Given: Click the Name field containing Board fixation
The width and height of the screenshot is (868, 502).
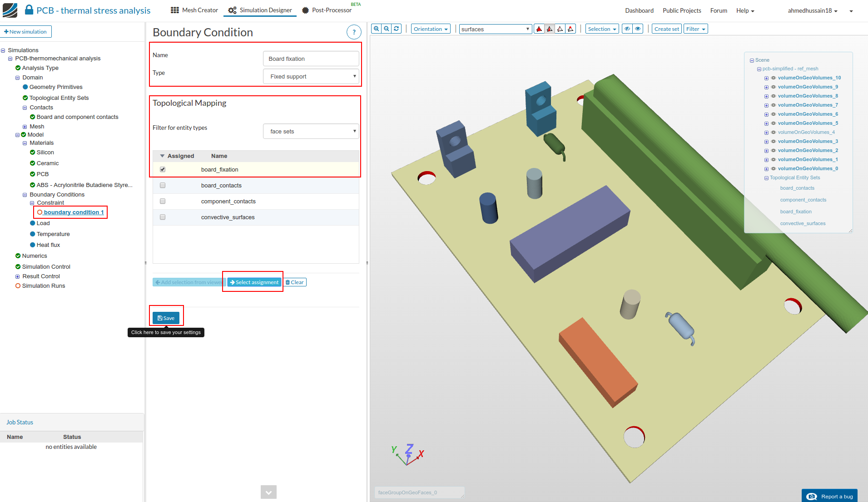Looking at the screenshot, I should [x=311, y=59].
